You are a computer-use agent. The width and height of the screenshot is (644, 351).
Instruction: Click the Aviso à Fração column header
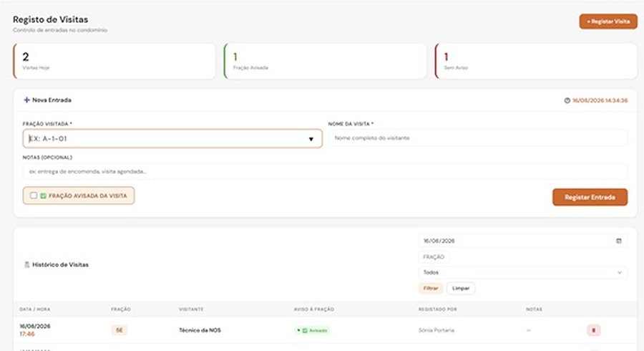coord(314,309)
